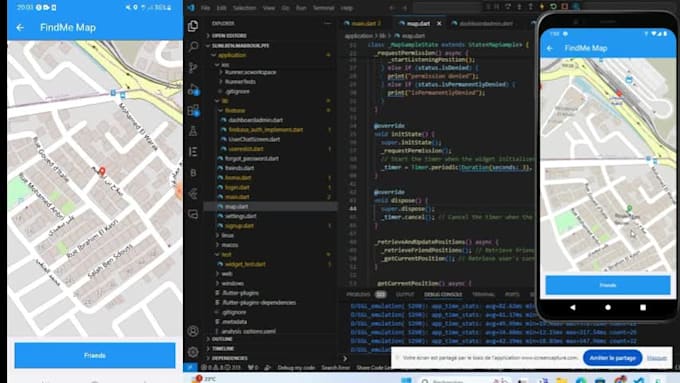Expand the Timeline section

pos(223,348)
